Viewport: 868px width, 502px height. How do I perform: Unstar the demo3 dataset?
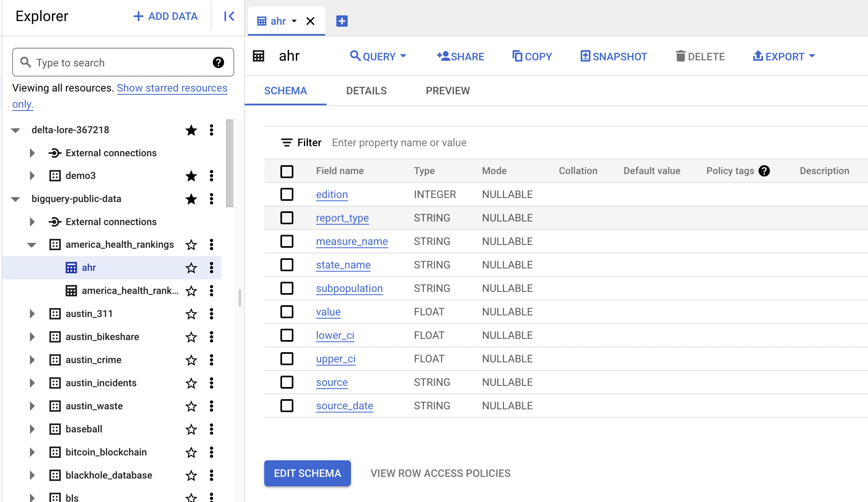(191, 176)
